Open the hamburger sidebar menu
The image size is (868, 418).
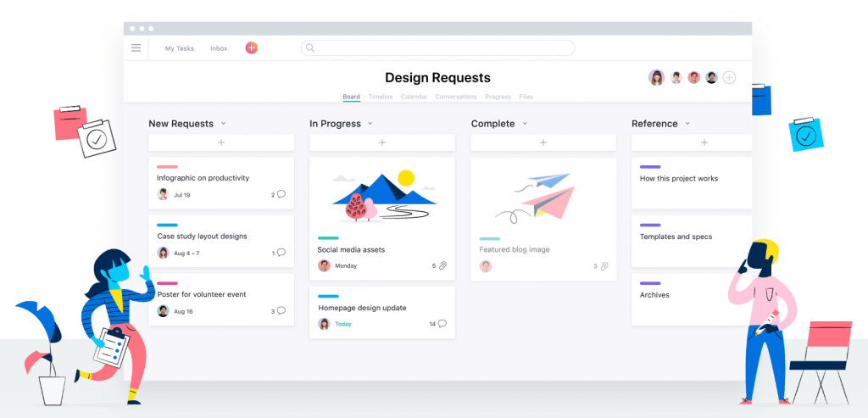[x=136, y=48]
